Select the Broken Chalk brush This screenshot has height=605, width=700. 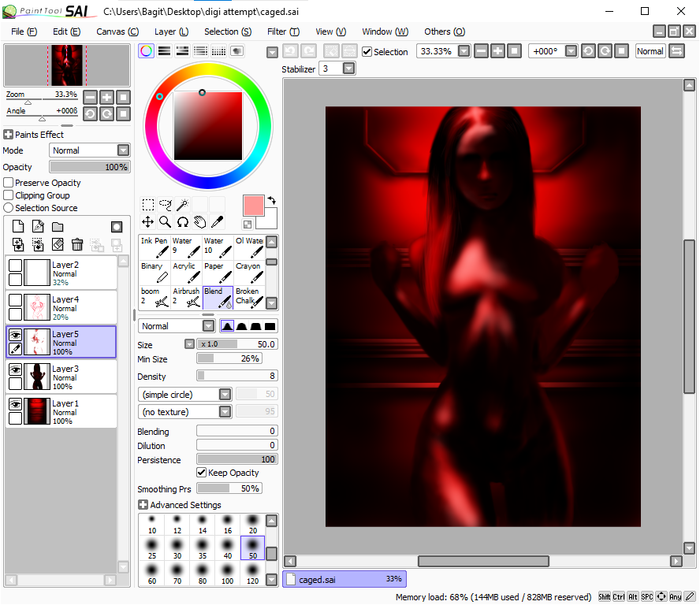point(250,298)
